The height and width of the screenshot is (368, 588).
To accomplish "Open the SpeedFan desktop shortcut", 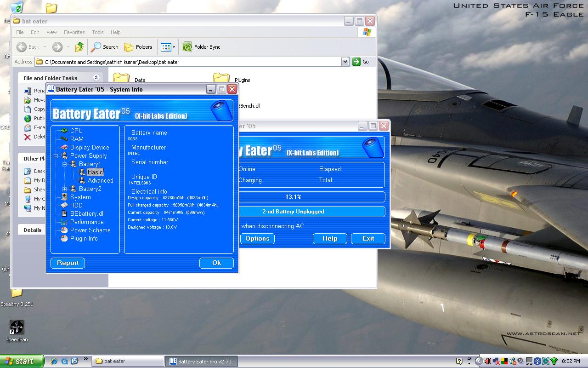I will click(x=17, y=331).
